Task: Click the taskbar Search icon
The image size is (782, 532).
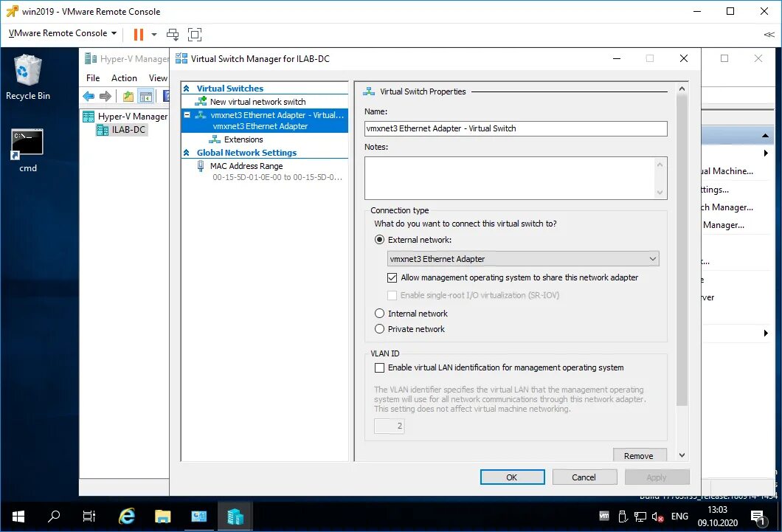Action: click(53, 517)
